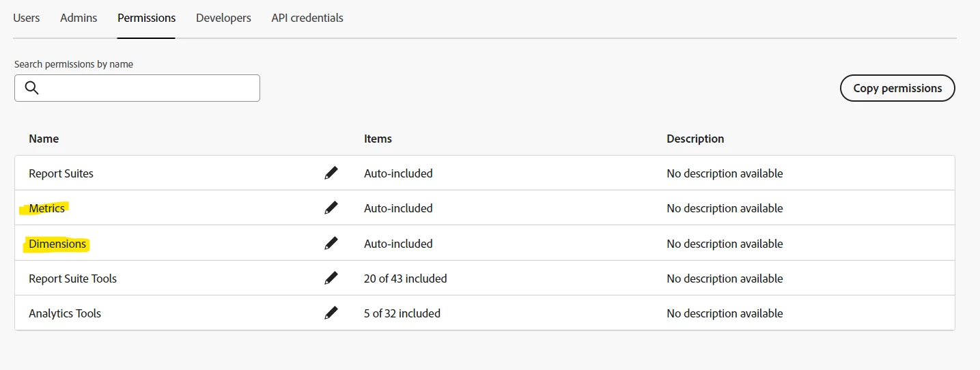Open the Dimensions edit pencil icon
The height and width of the screenshot is (370, 980).
click(x=331, y=243)
